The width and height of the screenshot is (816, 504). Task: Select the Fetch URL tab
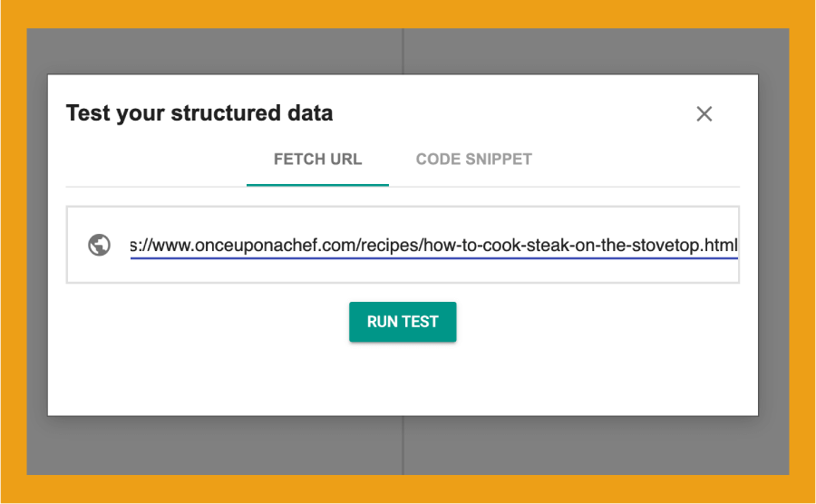pyautogui.click(x=317, y=160)
